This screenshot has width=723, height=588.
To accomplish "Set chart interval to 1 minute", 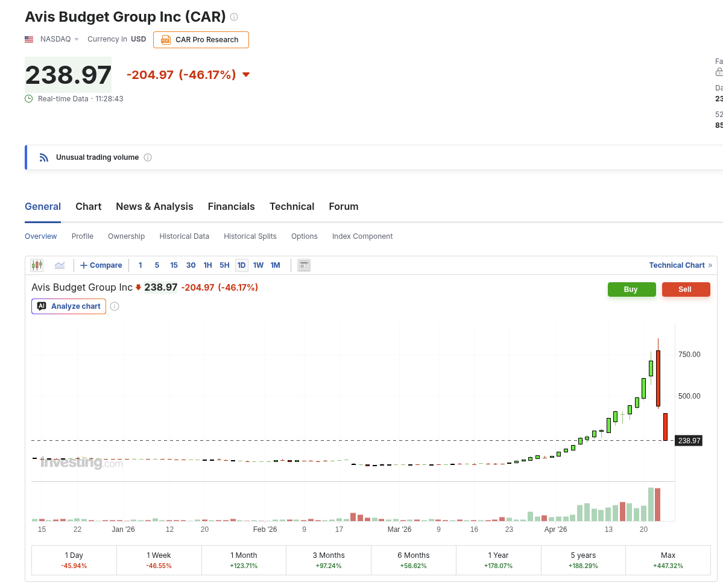I will [140, 265].
